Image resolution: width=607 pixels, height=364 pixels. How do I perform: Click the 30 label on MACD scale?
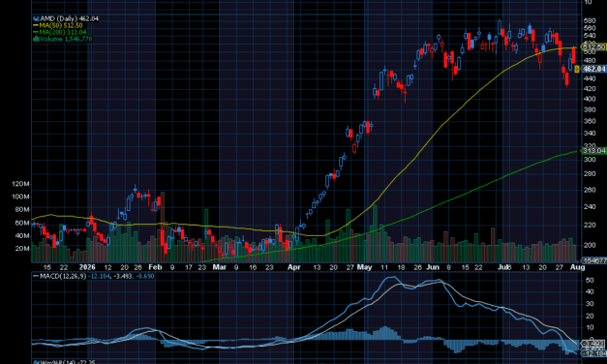[x=590, y=304]
